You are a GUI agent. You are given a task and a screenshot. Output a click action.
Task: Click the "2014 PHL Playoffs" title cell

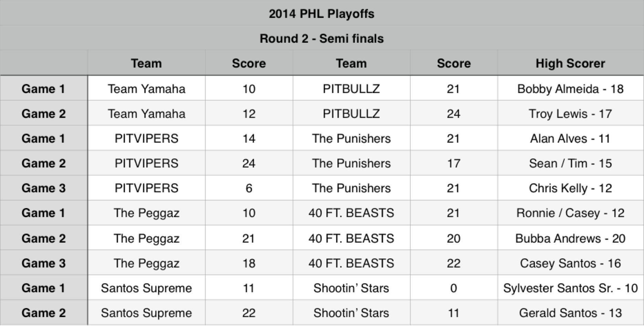coord(321,14)
